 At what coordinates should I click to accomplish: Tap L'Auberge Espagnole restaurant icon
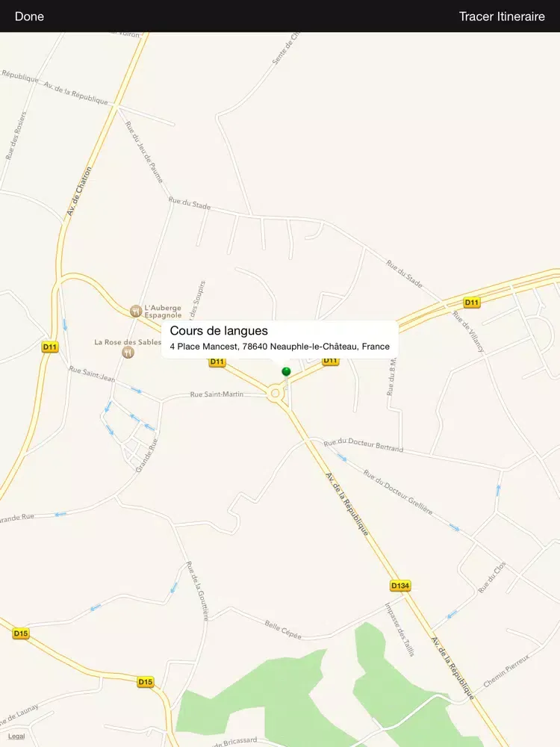[x=136, y=311]
